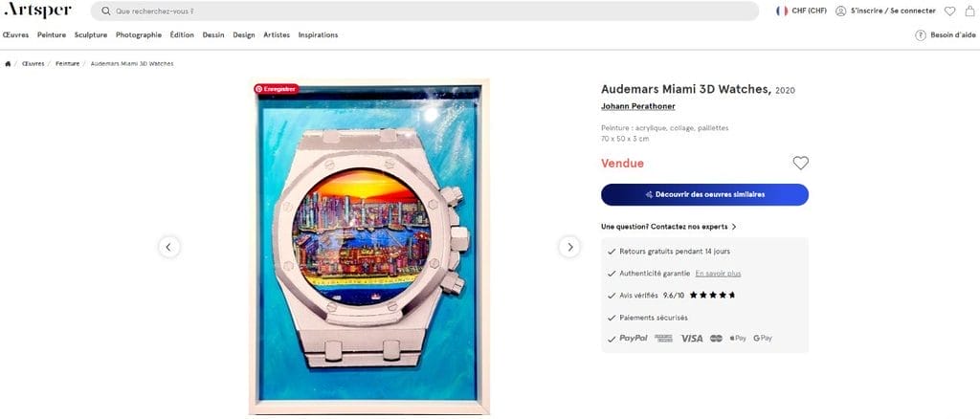The width and height of the screenshot is (980, 419).
Task: Open the CHF currency selector
Action: click(801, 11)
